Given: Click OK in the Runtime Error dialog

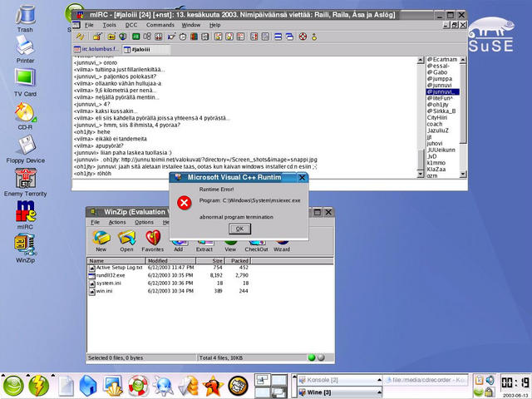Looking at the screenshot, I should 240,229.
